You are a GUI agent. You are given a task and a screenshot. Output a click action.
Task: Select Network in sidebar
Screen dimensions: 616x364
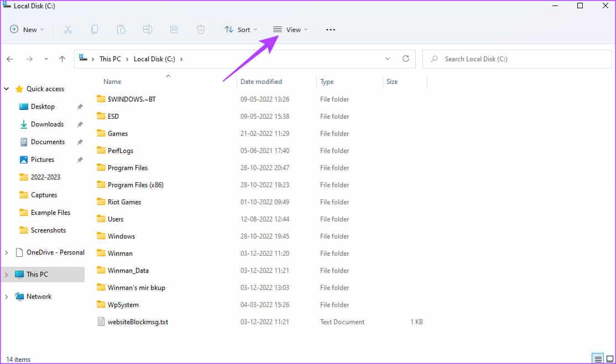point(39,297)
